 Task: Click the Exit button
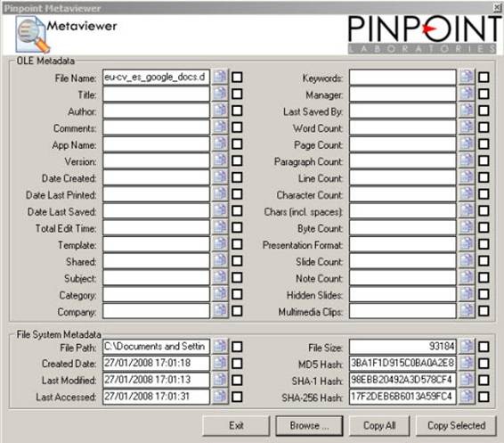coord(236,426)
